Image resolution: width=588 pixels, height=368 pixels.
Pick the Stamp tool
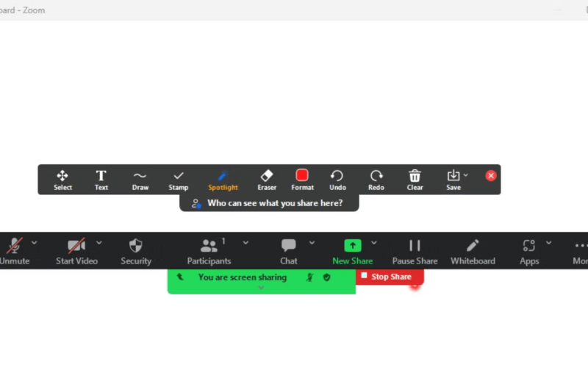[x=178, y=180]
